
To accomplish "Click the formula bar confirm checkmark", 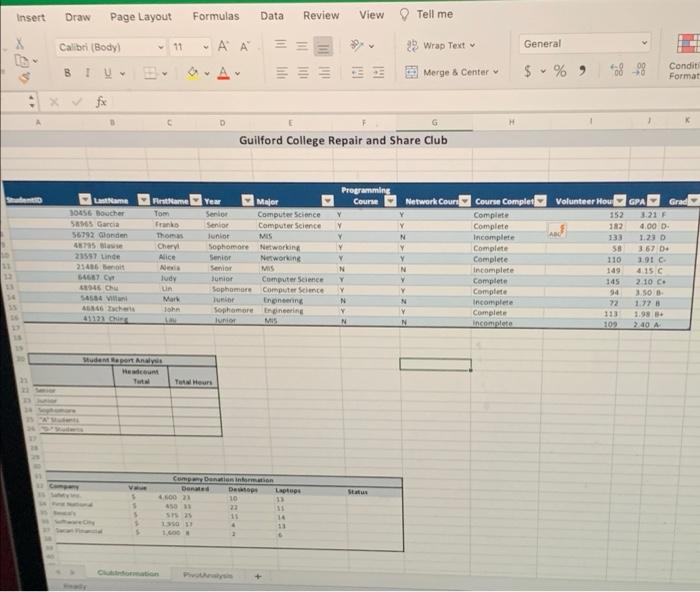I will point(77,102).
